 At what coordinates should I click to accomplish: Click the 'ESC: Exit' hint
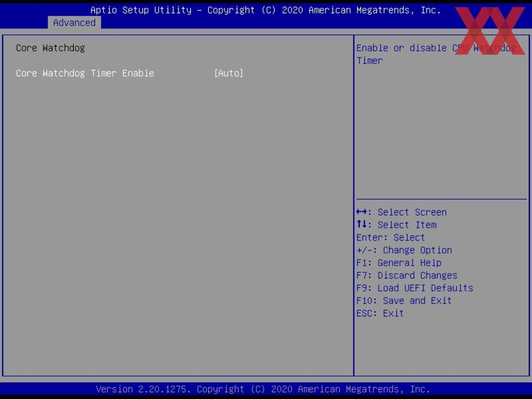(380, 313)
